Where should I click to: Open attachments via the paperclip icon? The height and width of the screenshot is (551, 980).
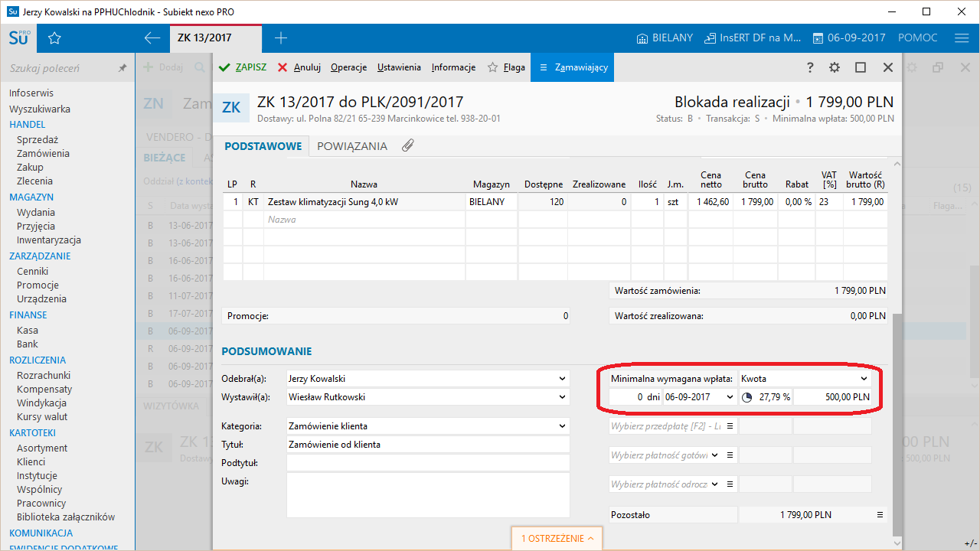point(408,145)
